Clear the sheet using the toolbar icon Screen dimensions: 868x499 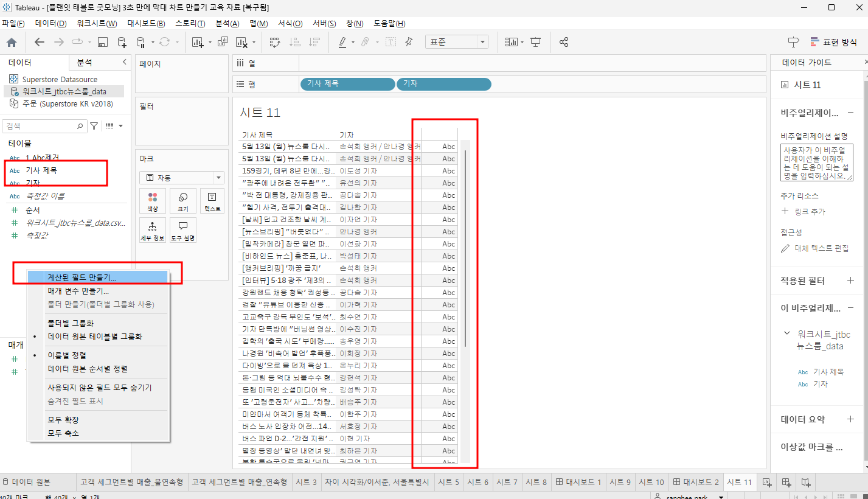click(241, 42)
